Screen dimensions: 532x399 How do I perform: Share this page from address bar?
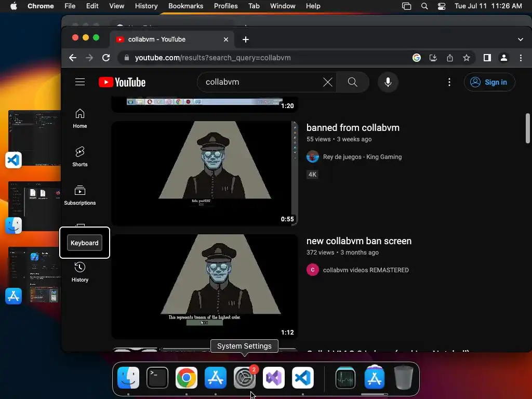pos(450,58)
